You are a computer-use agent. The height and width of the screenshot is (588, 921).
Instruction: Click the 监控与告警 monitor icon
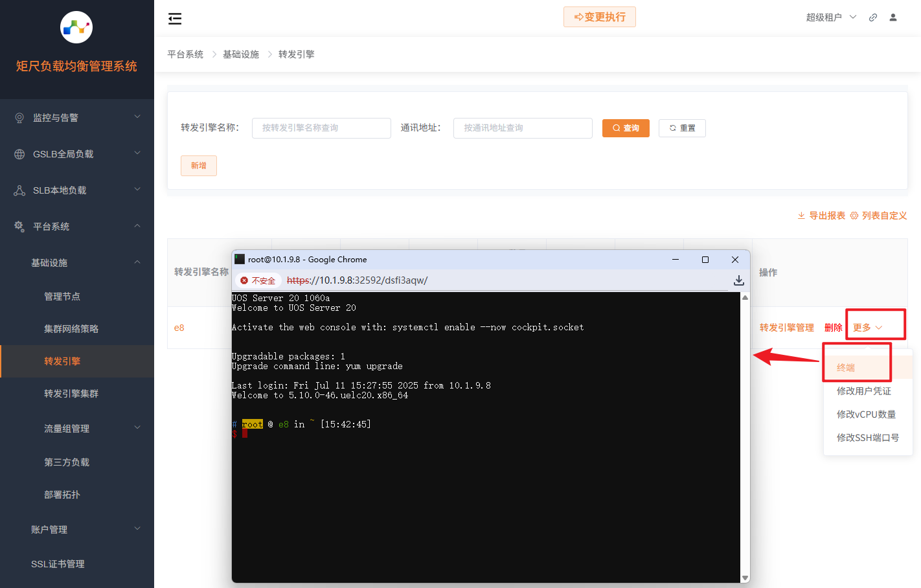coord(19,117)
